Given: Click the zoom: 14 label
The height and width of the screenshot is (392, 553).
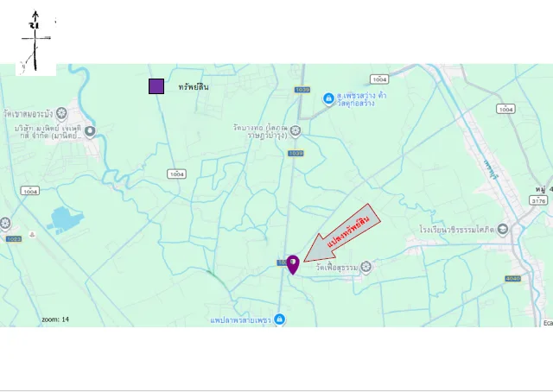Looking at the screenshot, I should (x=55, y=319).
